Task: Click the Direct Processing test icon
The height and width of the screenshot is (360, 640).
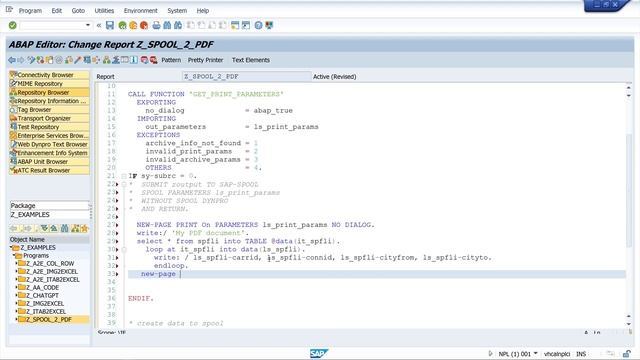Action: tap(87, 60)
